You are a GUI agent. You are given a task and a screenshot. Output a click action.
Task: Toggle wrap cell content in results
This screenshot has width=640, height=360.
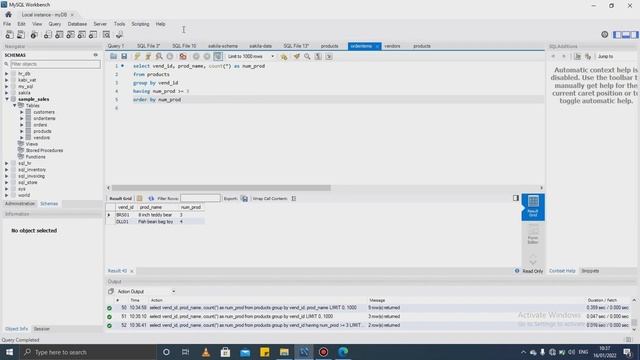coord(293,198)
